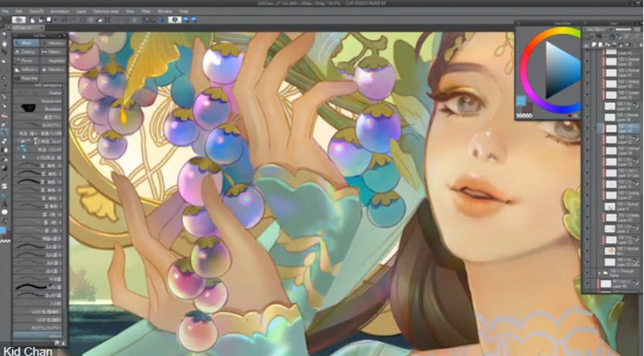Click the blue main color swatch

point(521,101)
